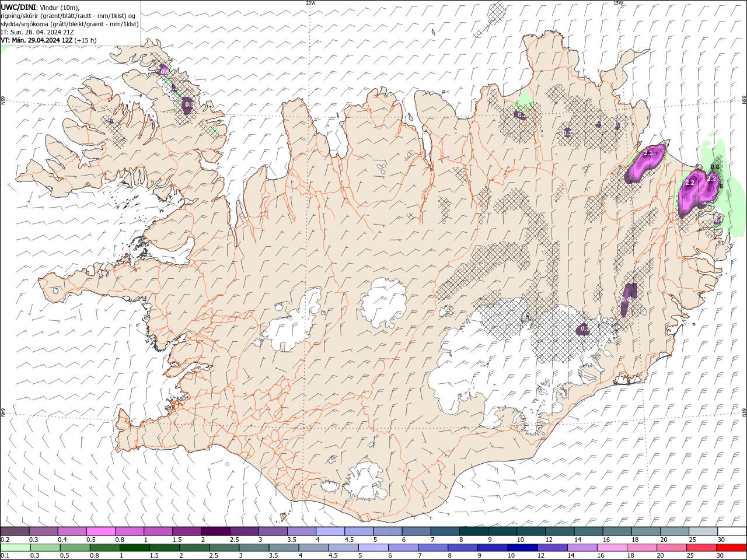The image size is (747, 560).
Task: Pick the darkest purple swatch labelled 2 in upper legend
Action: click(215, 531)
